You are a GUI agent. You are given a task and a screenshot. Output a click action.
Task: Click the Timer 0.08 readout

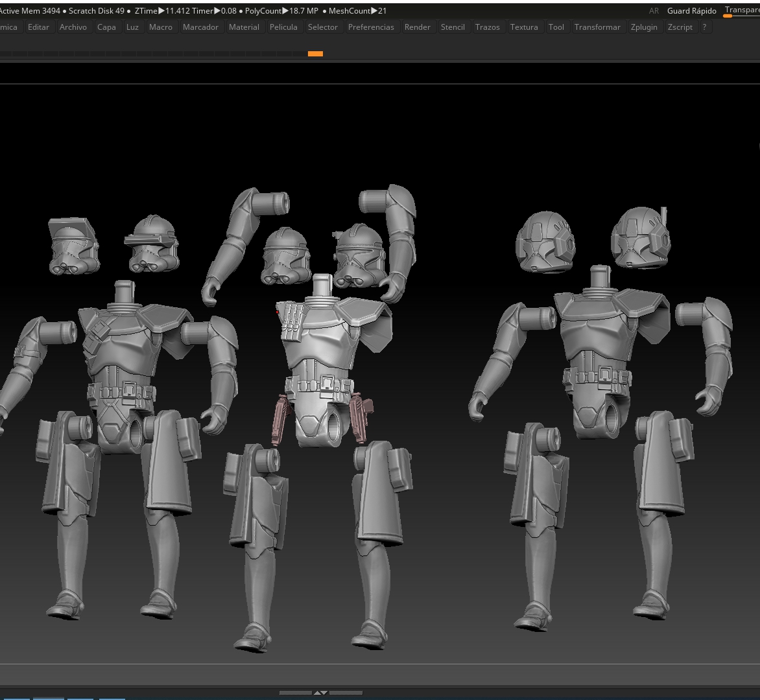pos(214,10)
